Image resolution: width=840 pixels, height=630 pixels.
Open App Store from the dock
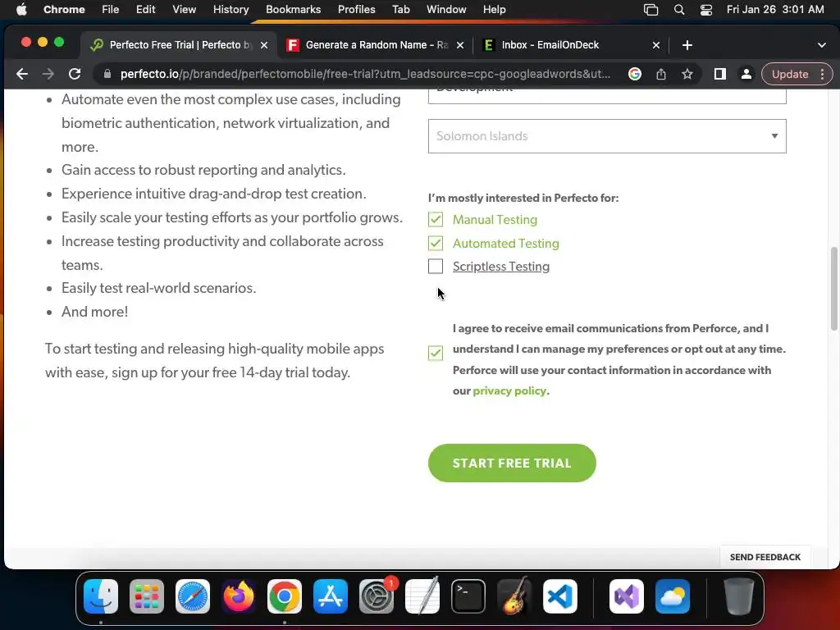(x=331, y=596)
